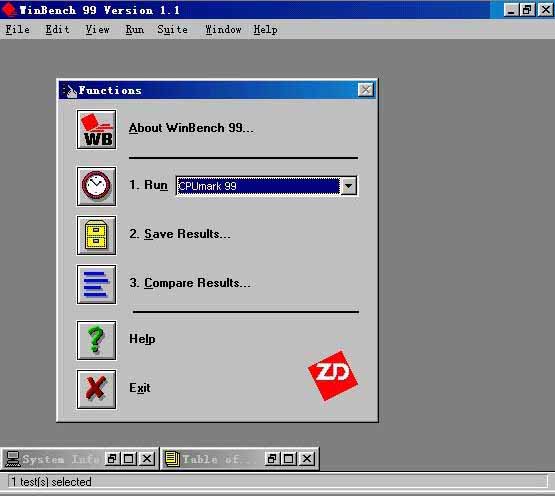
Task: Open About WinBench 99 via WB icon
Action: point(96,130)
